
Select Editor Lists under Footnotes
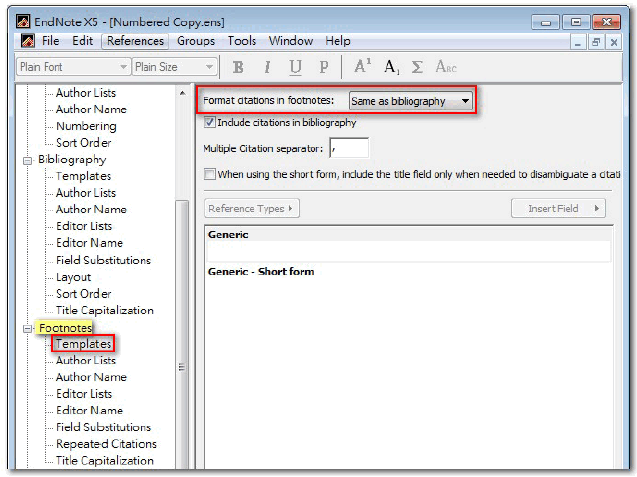point(84,394)
